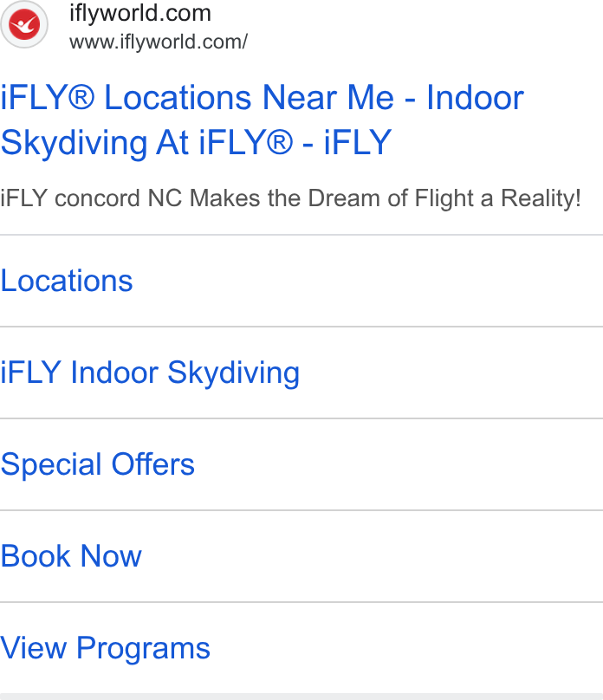Click the word "Skydiving" in the Indoor Skydiving sitelink
This screenshot has height=700, width=603.
pos(233,373)
